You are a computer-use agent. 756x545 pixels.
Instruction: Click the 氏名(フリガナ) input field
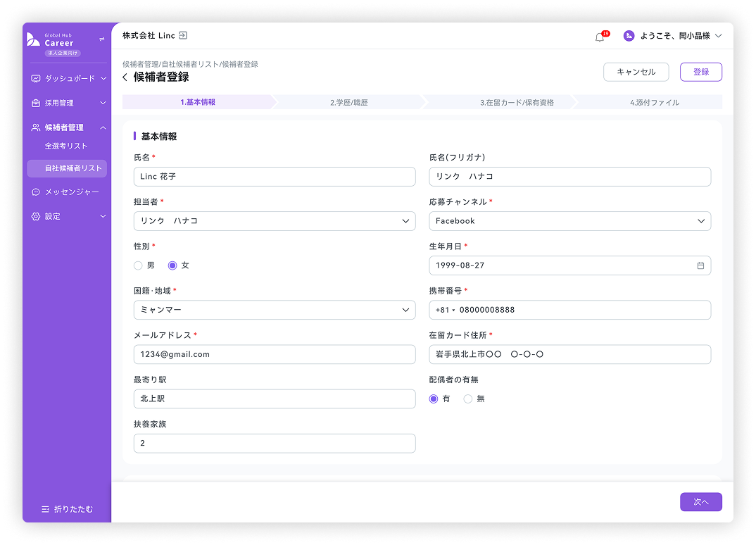point(570,177)
